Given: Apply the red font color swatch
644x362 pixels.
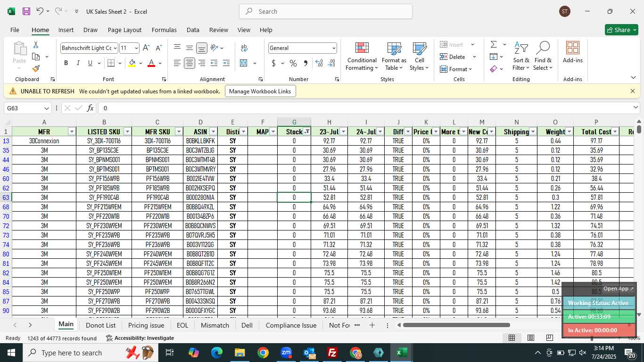Looking at the screenshot, I should tap(151, 63).
